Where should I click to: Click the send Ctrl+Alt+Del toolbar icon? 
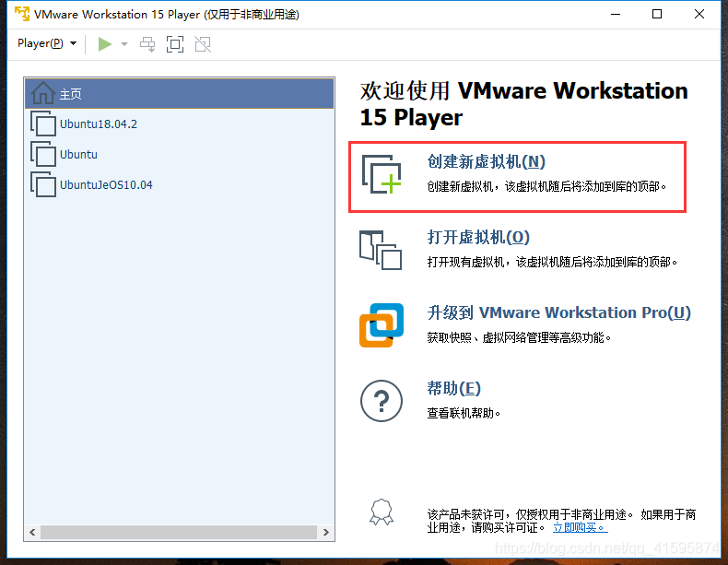coord(147,44)
